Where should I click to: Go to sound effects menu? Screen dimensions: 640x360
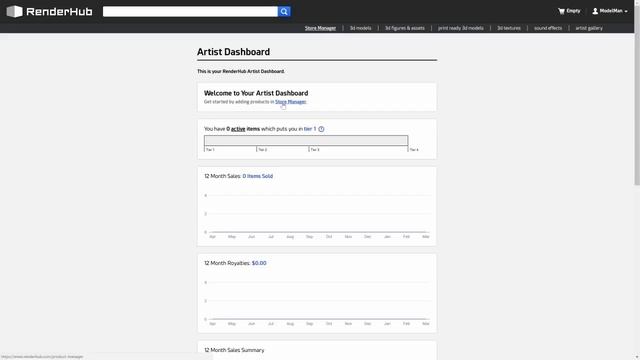tap(548, 28)
